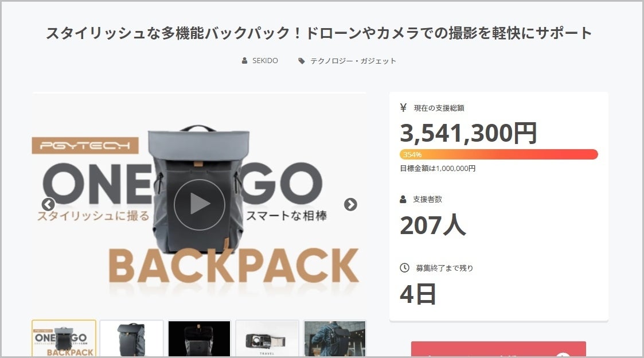The height and width of the screenshot is (358, 644).
Task: Click the yen icon for 現在の支援総額
Action: coord(403,108)
